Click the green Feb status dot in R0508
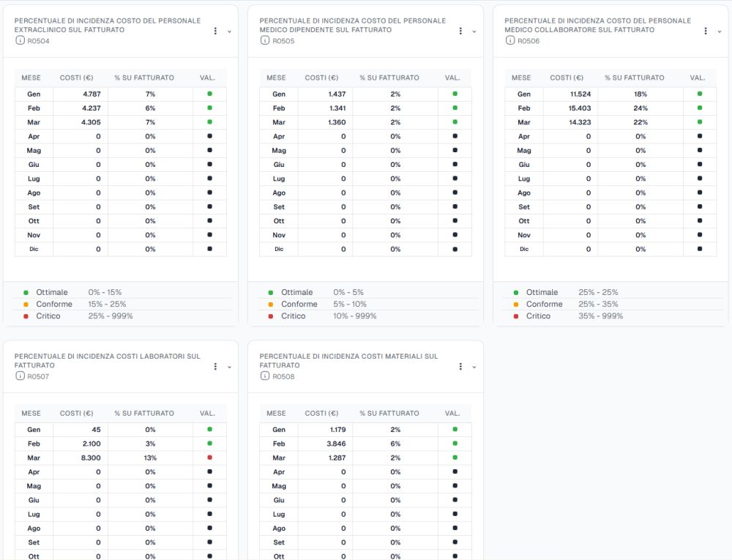Image resolution: width=732 pixels, height=560 pixels. point(455,444)
